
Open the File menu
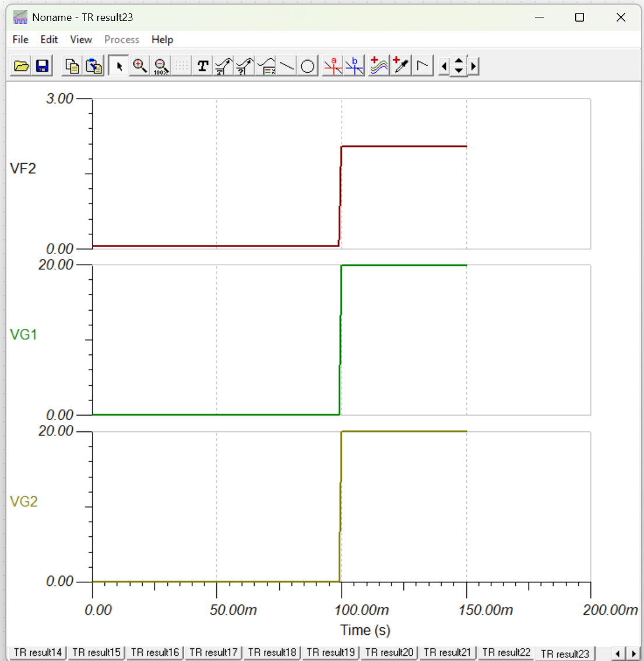20,40
